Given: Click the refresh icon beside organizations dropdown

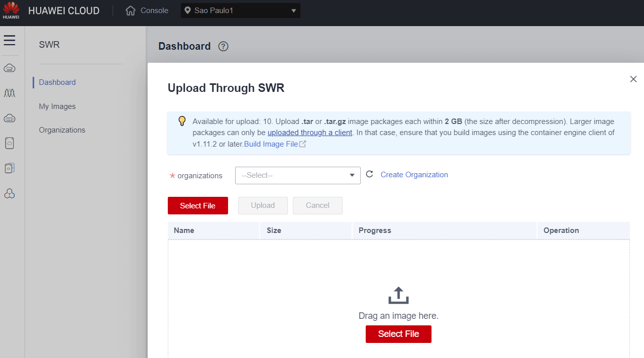Looking at the screenshot, I should point(370,175).
